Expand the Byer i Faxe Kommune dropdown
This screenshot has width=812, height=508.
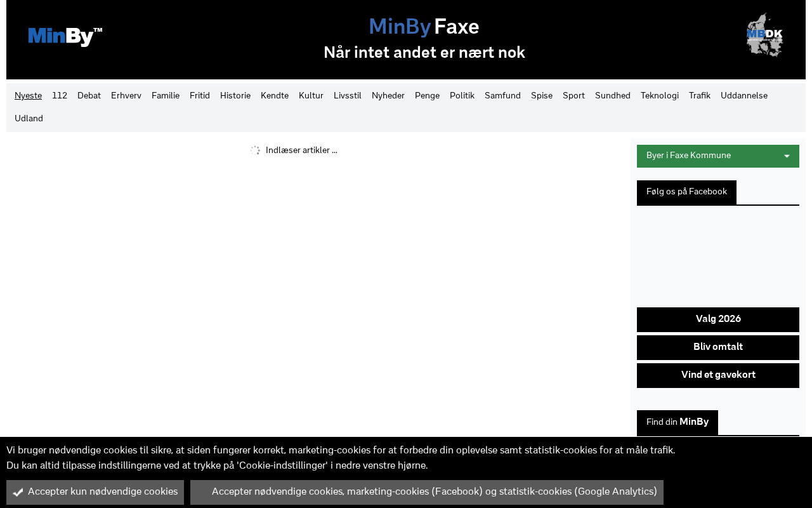point(718,156)
